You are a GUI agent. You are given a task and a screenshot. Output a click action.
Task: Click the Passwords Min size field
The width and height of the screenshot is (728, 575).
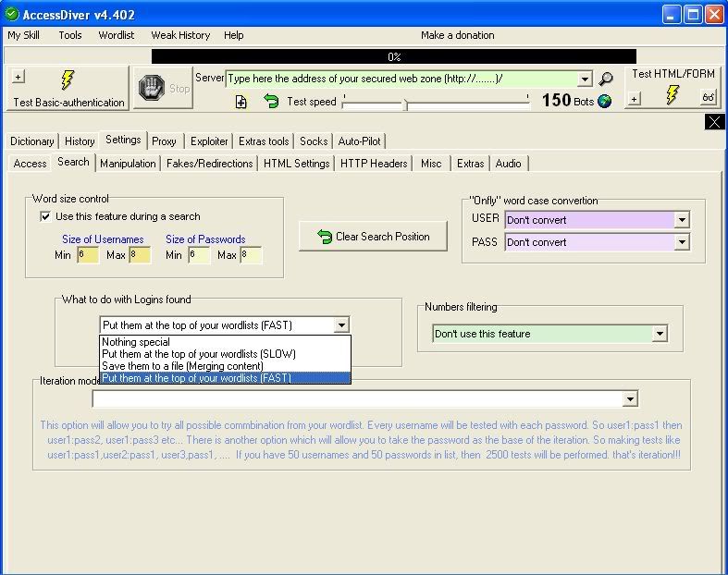click(x=199, y=255)
